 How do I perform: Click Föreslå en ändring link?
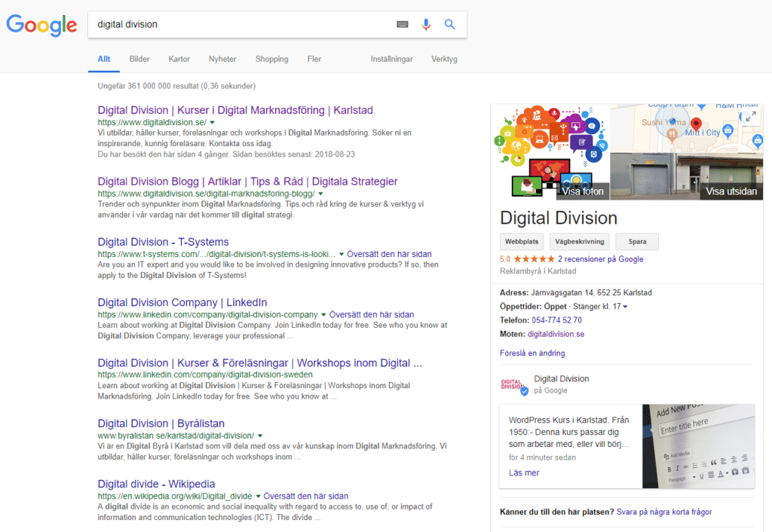(532, 353)
